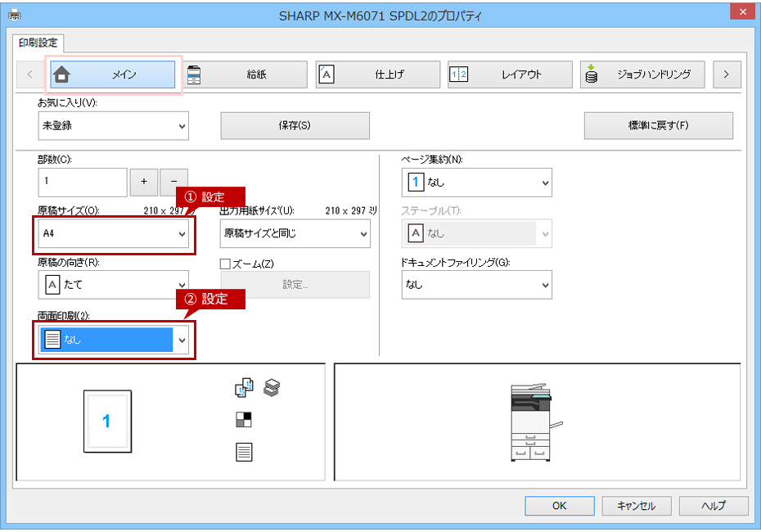The width and height of the screenshot is (761, 532).
Task: Switch to the ジョブハンドリング tab
Action: point(642,74)
